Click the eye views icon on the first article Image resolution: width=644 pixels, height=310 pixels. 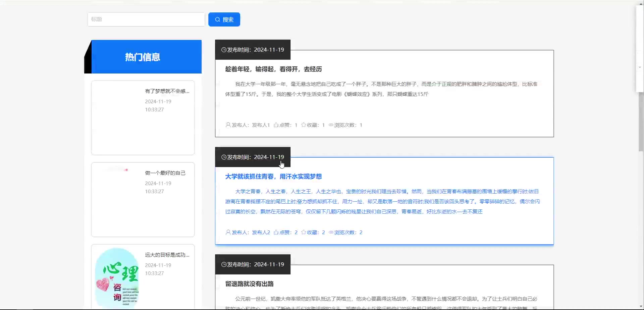tap(331, 125)
